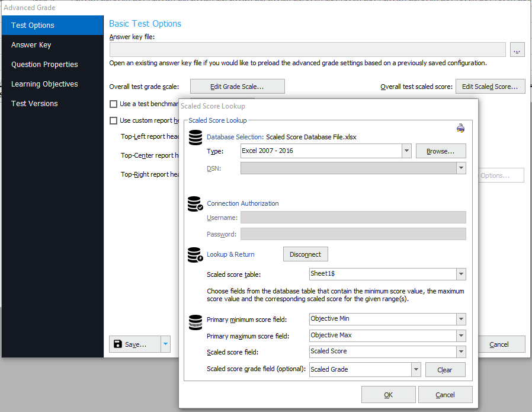Click the Answer key file input field

pyautogui.click(x=307, y=50)
